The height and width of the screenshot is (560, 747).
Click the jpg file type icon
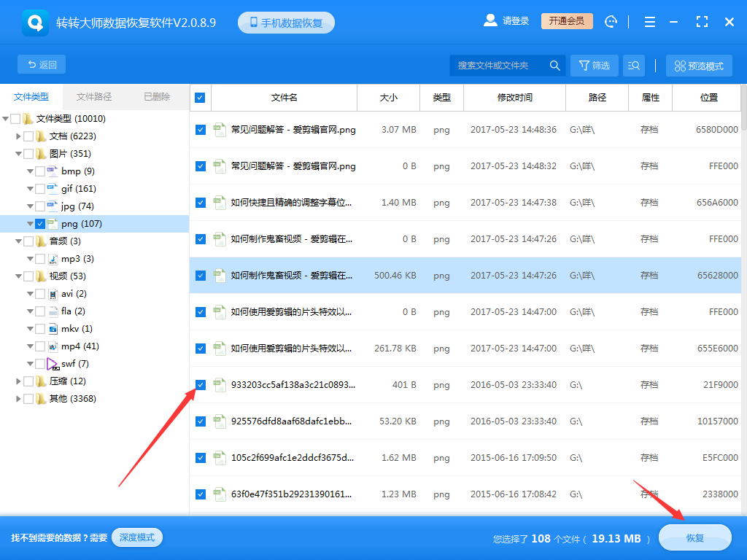pyautogui.click(x=53, y=206)
